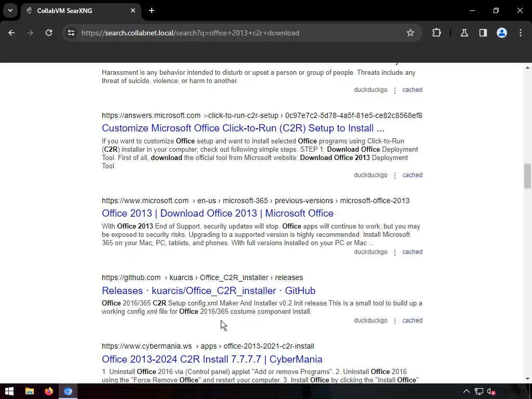
Task: Open the Windows Start menu
Action: tap(9, 392)
